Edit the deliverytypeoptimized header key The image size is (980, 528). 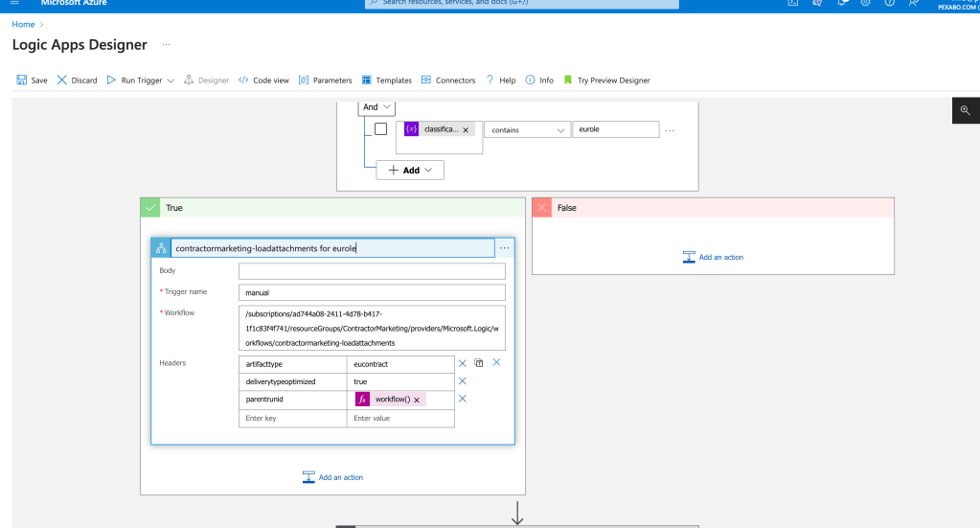tap(292, 381)
